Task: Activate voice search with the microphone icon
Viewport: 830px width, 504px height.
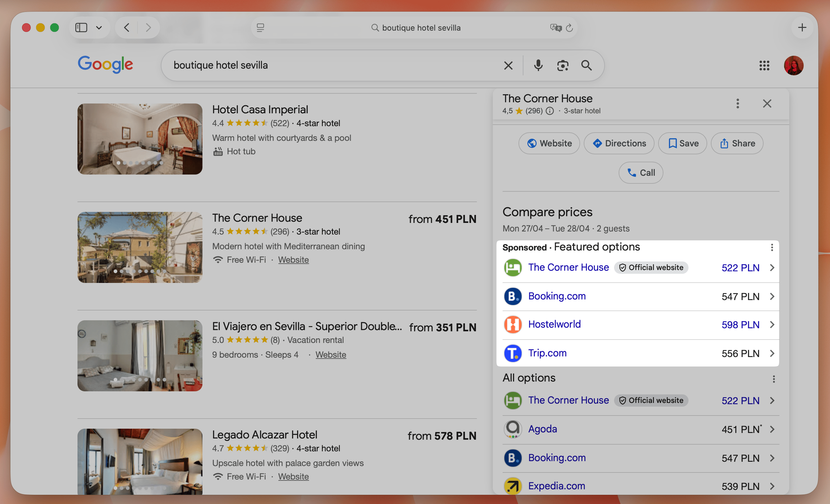Action: pyautogui.click(x=538, y=65)
